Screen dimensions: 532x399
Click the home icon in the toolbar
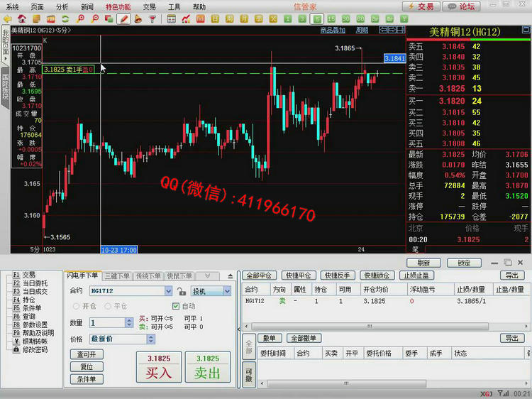(x=22, y=18)
